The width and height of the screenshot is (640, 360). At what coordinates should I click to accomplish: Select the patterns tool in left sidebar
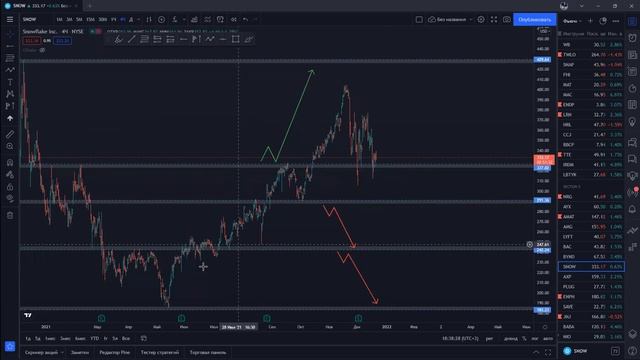click(x=10, y=94)
